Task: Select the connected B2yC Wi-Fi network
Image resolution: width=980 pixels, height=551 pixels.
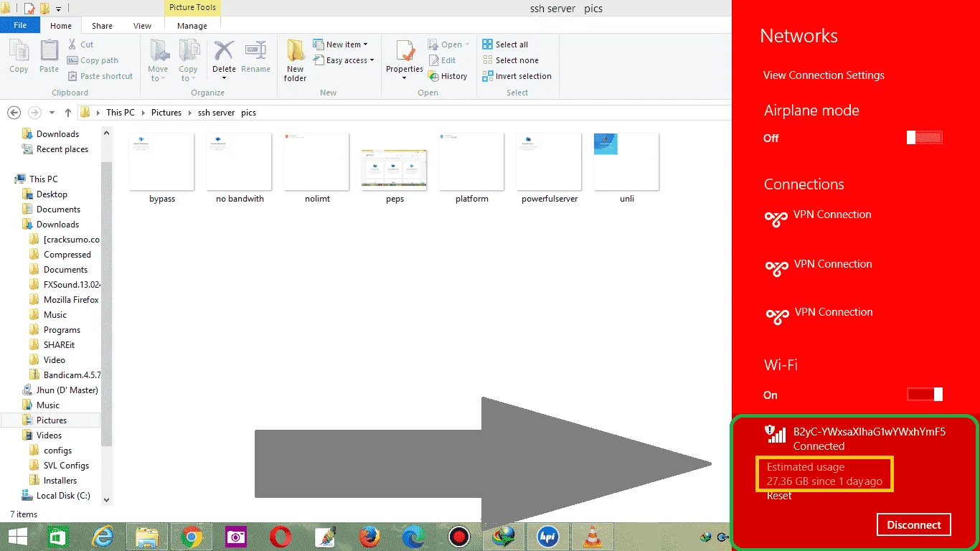Action: coord(854,438)
